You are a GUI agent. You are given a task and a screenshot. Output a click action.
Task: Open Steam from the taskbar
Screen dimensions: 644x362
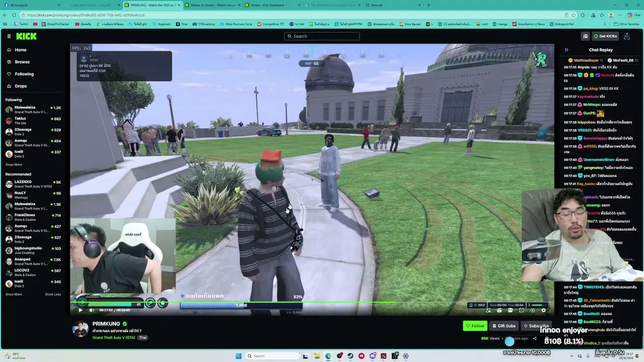click(350, 356)
